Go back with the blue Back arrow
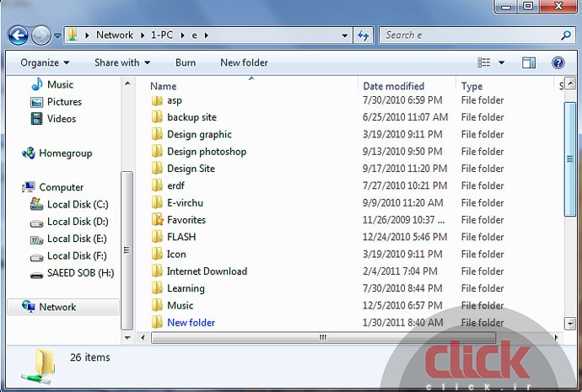The width and height of the screenshot is (582, 392). click(18, 35)
